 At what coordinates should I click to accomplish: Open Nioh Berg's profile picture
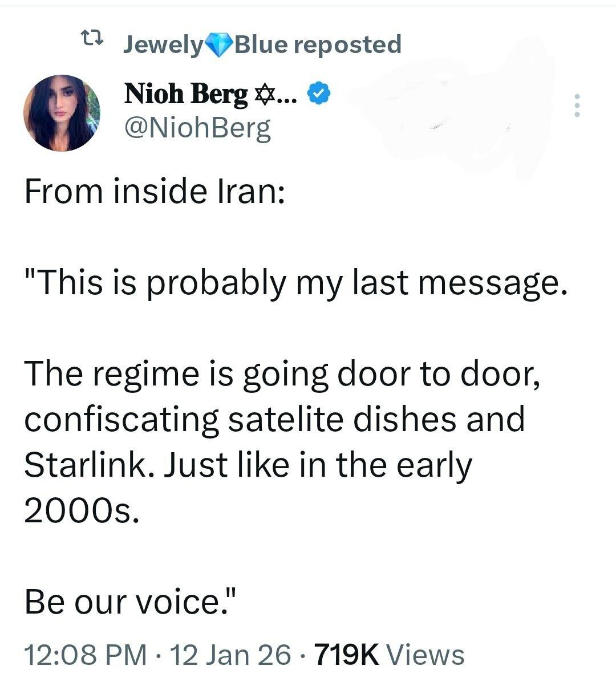point(62,113)
